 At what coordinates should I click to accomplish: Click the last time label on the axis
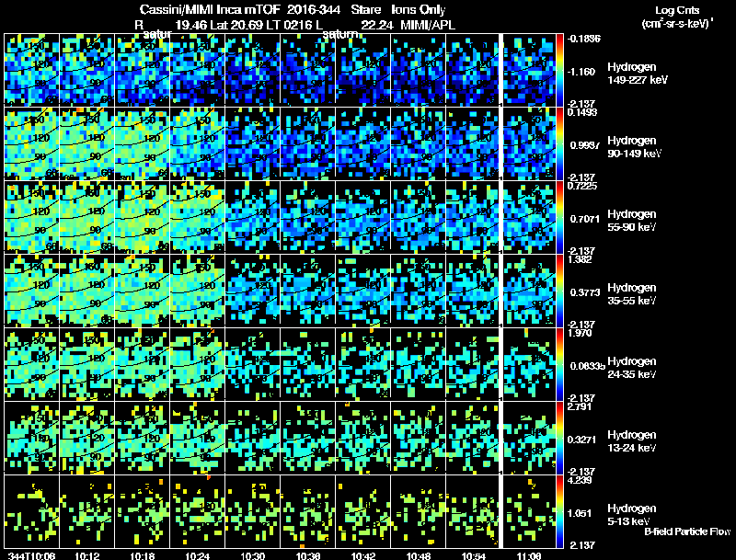click(529, 555)
